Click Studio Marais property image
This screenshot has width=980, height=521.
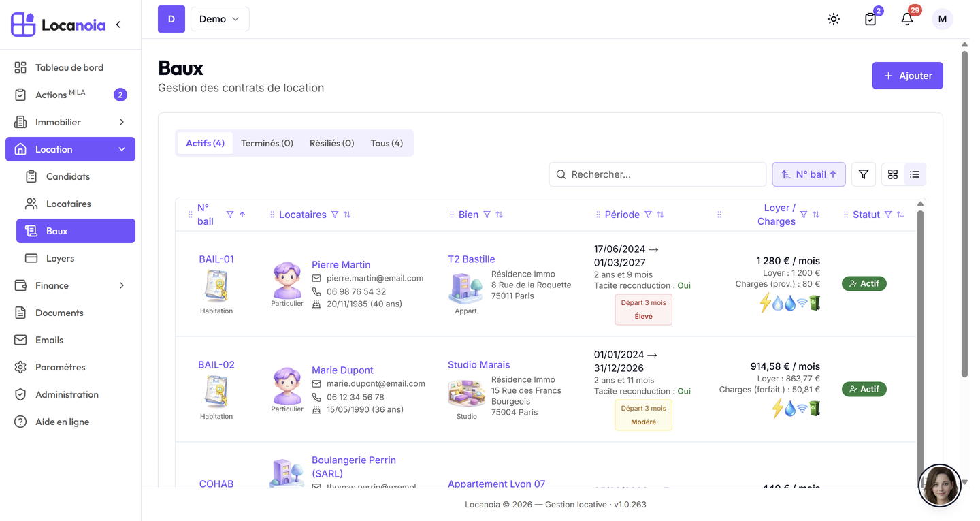tap(466, 393)
